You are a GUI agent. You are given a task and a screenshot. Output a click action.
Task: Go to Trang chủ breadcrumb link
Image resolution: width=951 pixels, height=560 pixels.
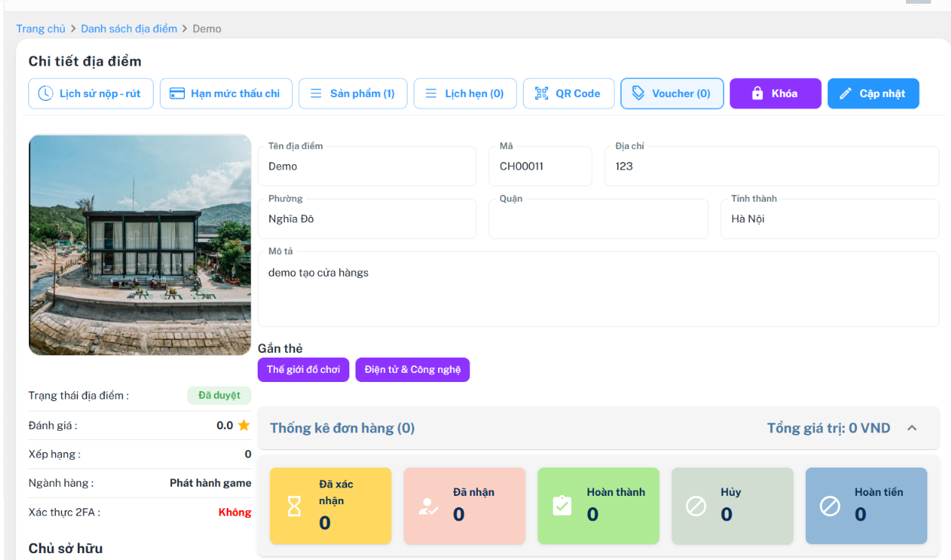(x=41, y=28)
